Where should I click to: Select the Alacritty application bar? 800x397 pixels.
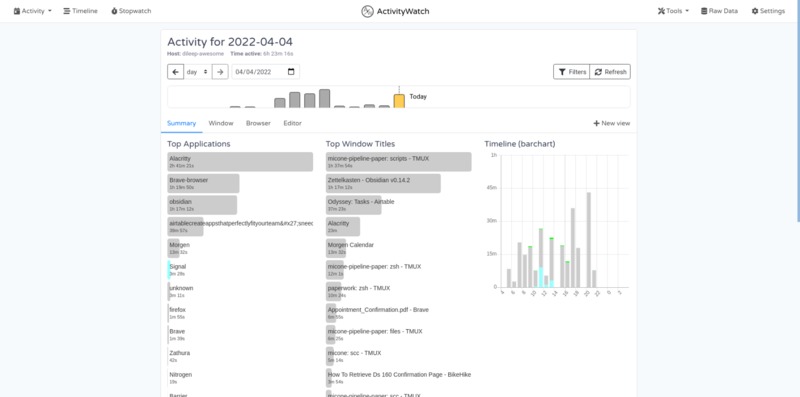coord(240,162)
